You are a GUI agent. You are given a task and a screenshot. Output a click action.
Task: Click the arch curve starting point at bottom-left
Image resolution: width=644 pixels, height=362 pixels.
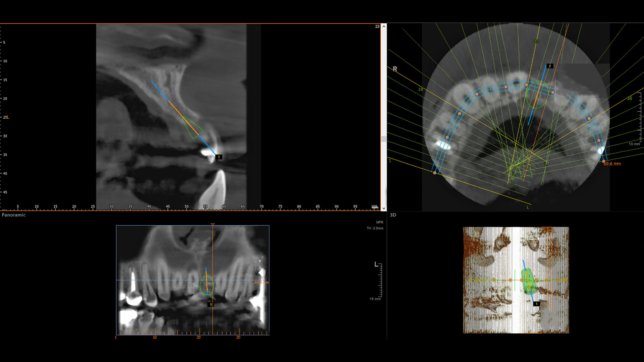click(435, 173)
